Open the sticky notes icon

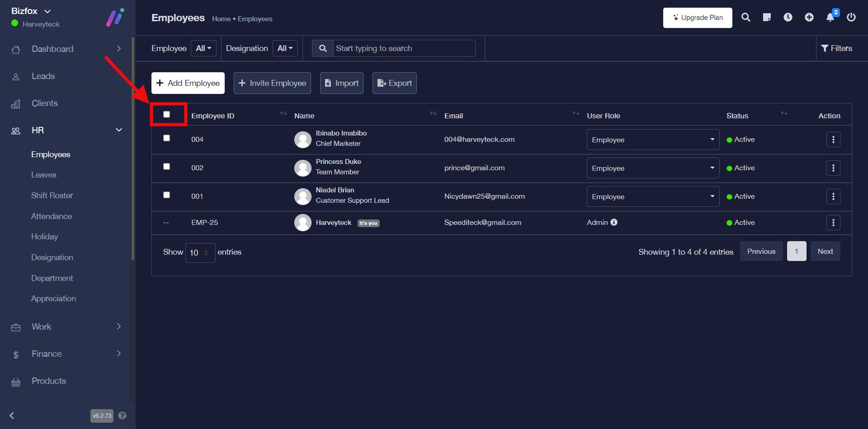[767, 18]
